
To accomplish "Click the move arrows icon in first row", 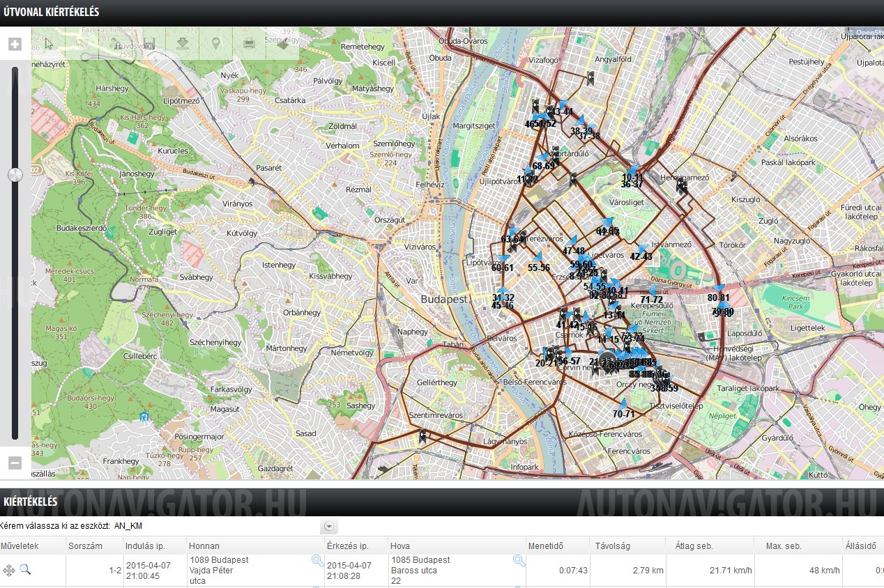I will pos(9,571).
